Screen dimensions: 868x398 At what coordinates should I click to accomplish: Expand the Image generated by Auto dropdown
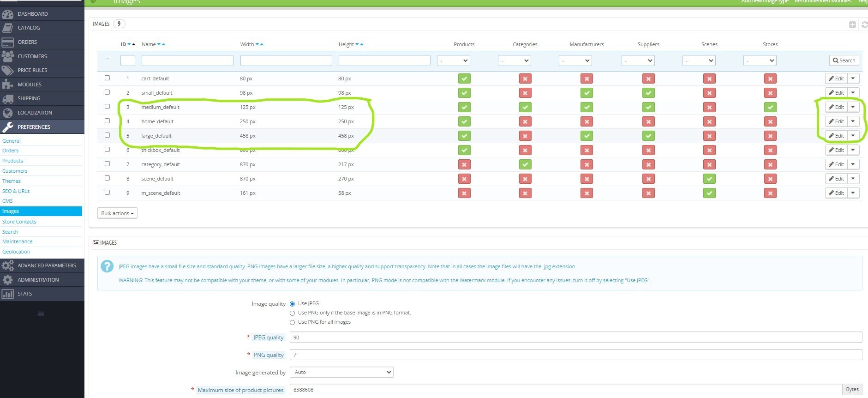pyautogui.click(x=341, y=372)
